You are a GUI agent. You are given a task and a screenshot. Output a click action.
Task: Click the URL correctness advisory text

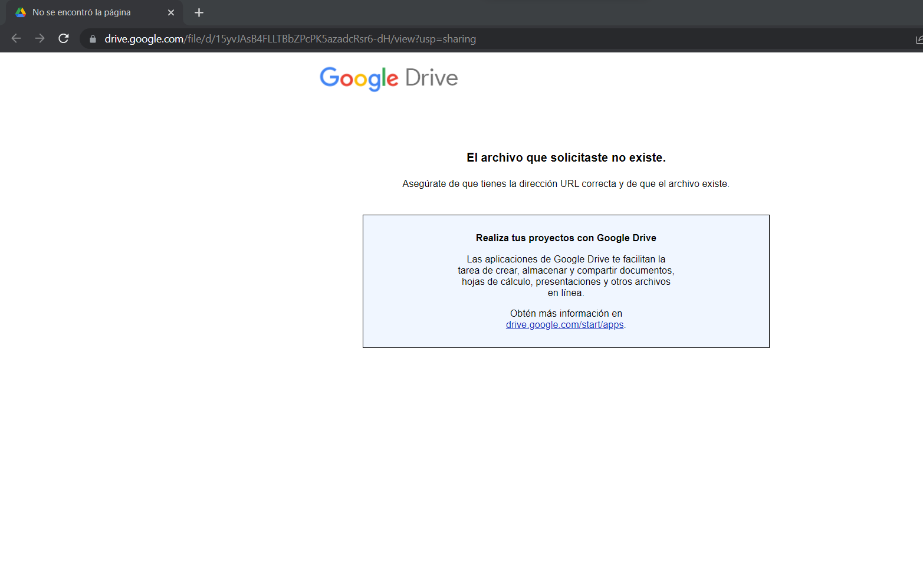point(566,183)
